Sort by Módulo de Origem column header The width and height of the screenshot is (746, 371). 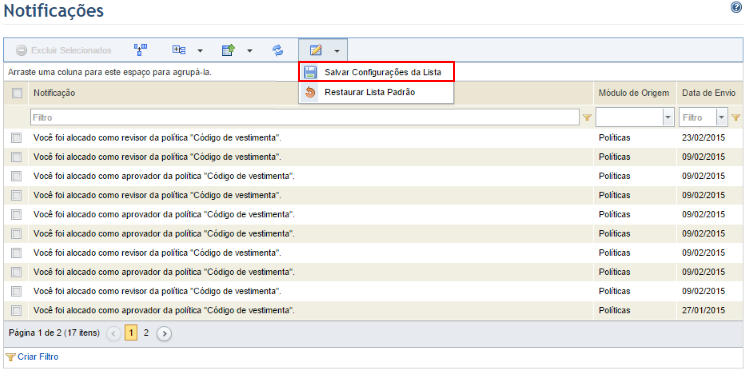634,93
